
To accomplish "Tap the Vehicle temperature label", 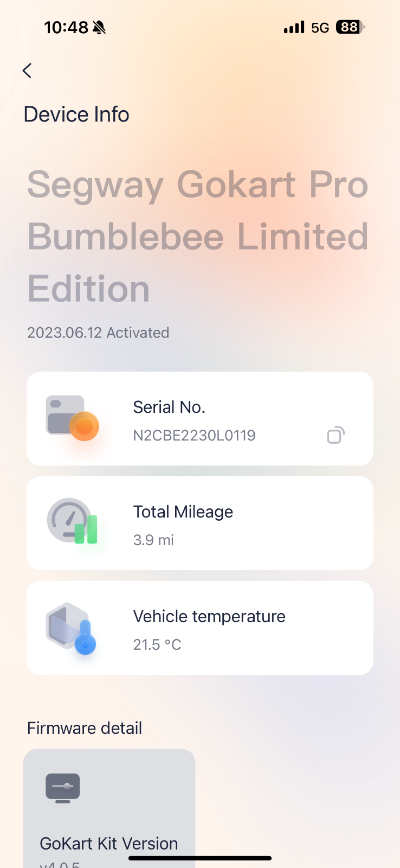I will coord(209,616).
